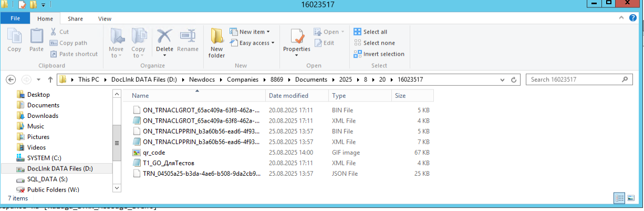This screenshot has width=644, height=211.
Task: Select Documents in navigation pane
Action: click(x=43, y=105)
